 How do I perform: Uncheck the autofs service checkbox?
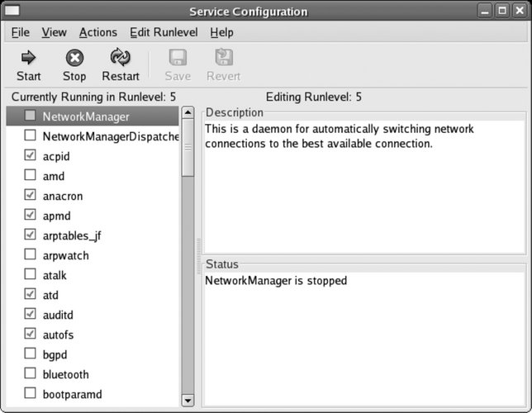[x=31, y=335]
